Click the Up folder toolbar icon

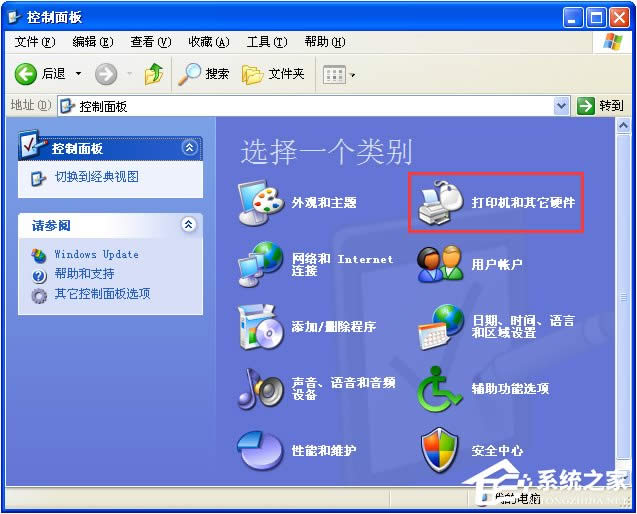[153, 74]
